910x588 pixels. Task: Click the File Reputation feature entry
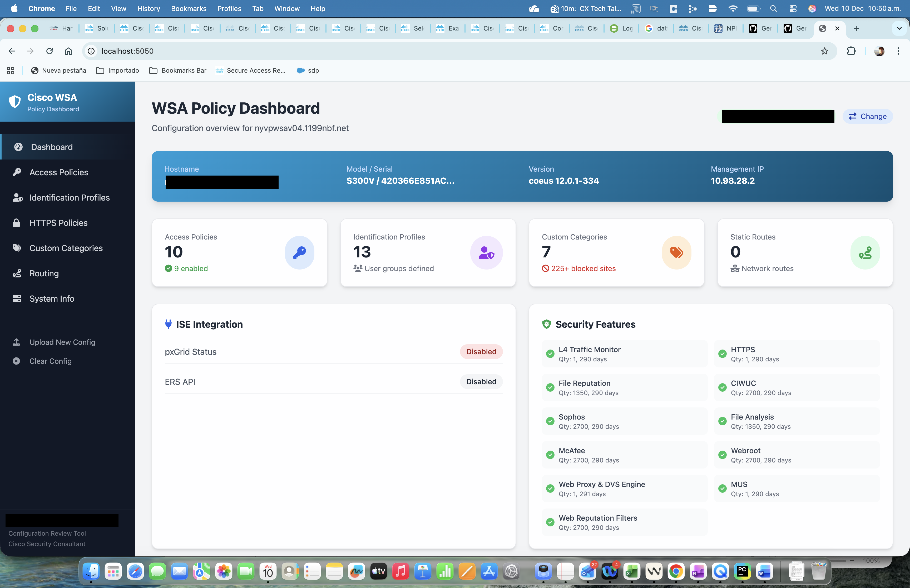pos(624,387)
